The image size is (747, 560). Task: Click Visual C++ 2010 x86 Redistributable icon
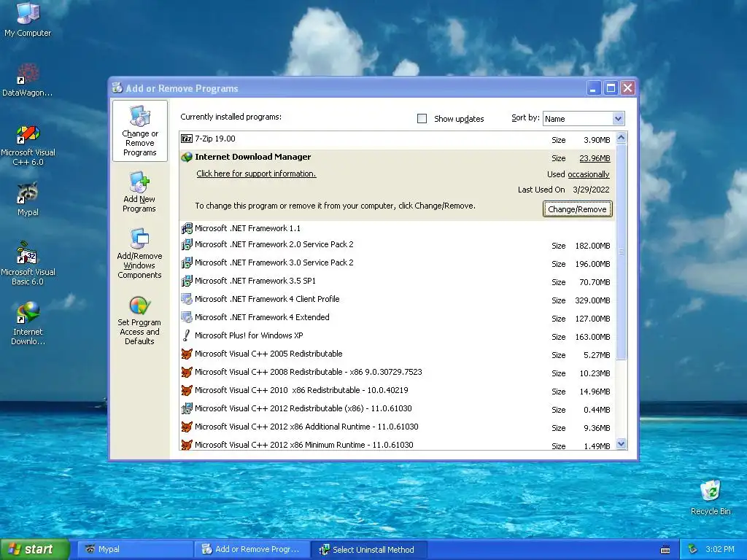pyautogui.click(x=187, y=391)
